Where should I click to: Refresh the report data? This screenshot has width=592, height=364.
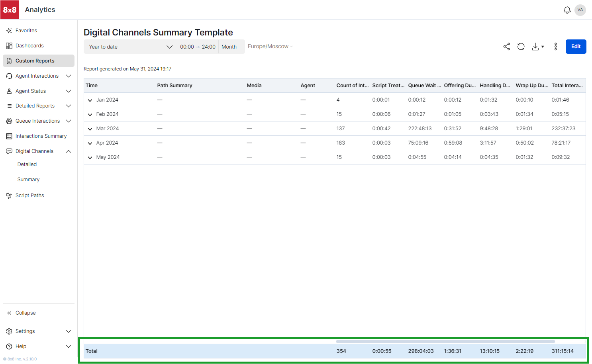coord(521,47)
